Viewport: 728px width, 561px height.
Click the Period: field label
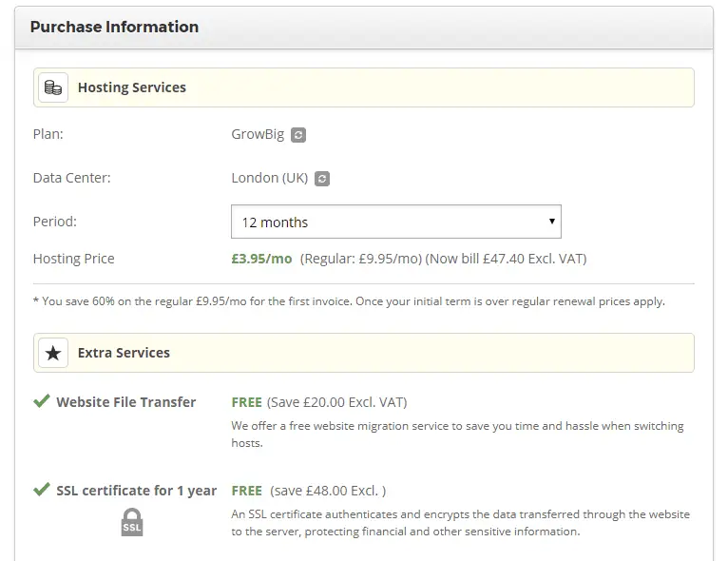(x=55, y=222)
